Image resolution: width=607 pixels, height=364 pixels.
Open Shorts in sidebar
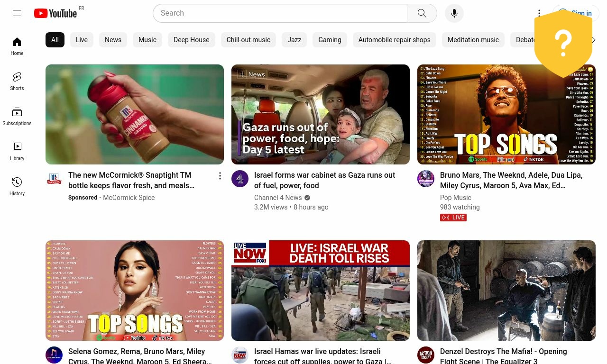click(17, 82)
